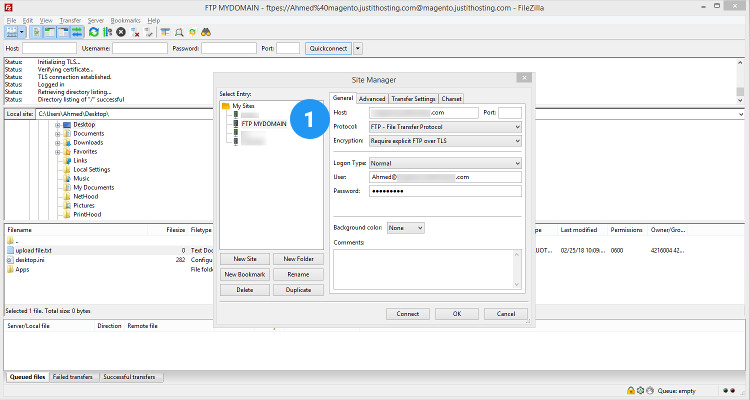Open the Server menu
The image size is (750, 400).
tap(96, 21)
